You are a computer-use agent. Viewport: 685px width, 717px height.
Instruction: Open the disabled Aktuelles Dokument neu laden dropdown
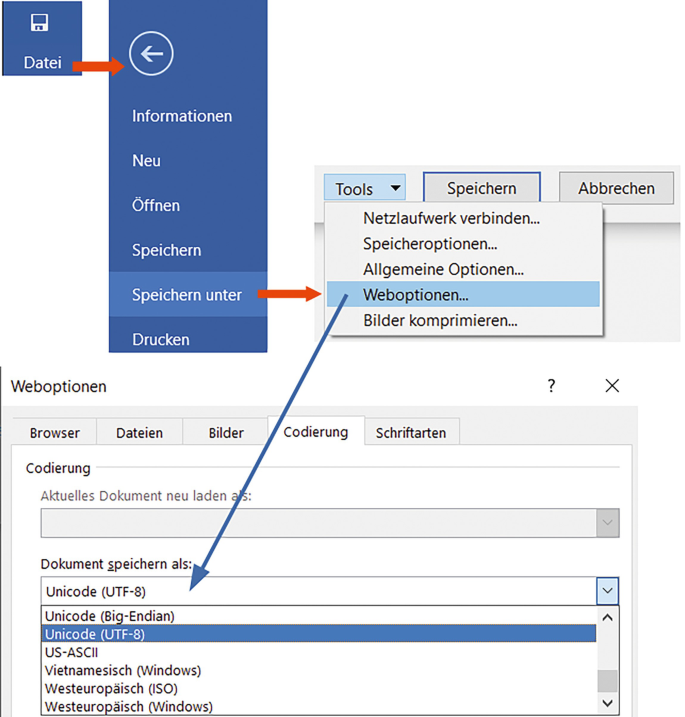pos(606,523)
